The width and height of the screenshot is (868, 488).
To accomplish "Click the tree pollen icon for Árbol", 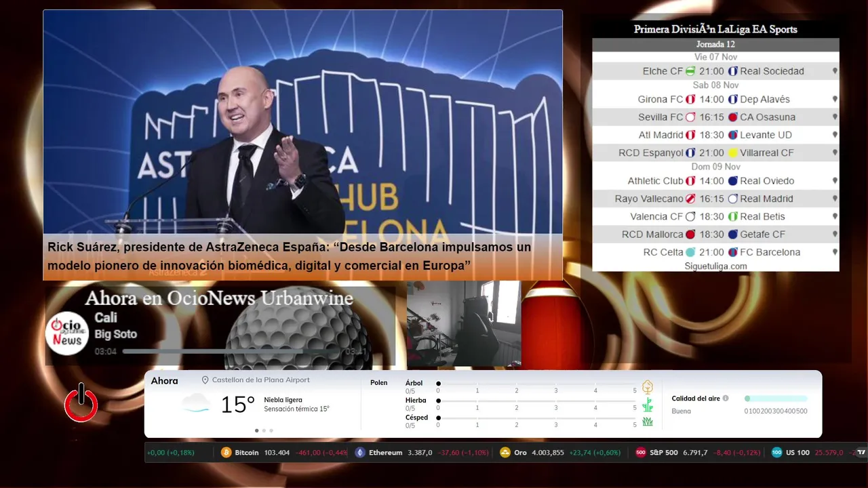I will coord(648,387).
